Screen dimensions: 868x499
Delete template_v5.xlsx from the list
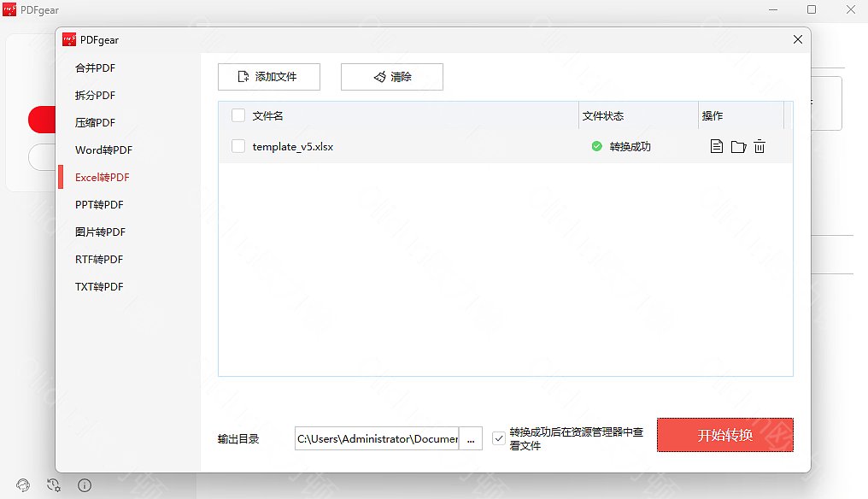[759, 146]
